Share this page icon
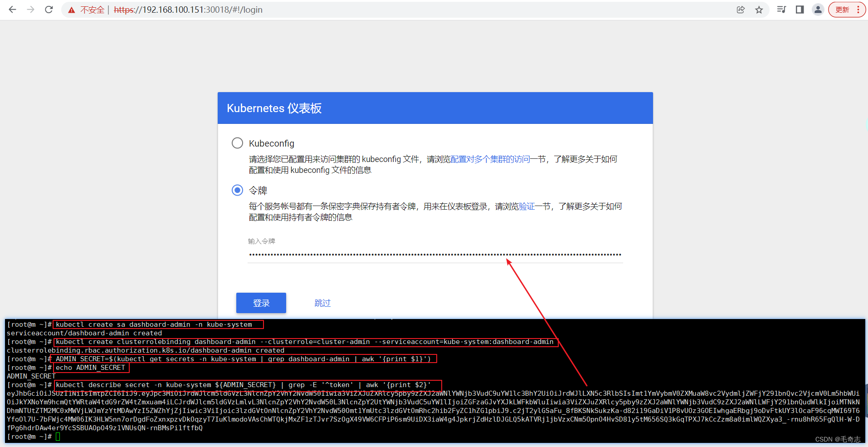The image size is (868, 447). click(741, 10)
